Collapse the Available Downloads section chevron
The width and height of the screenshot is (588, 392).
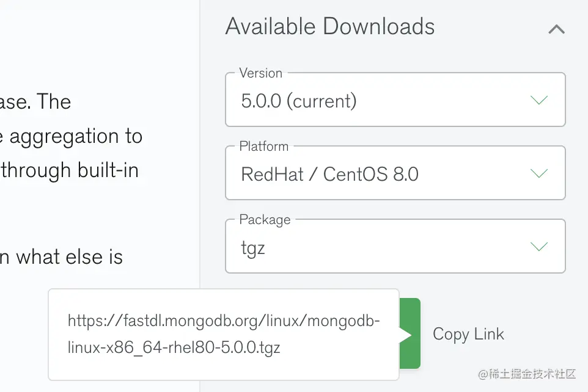(556, 29)
